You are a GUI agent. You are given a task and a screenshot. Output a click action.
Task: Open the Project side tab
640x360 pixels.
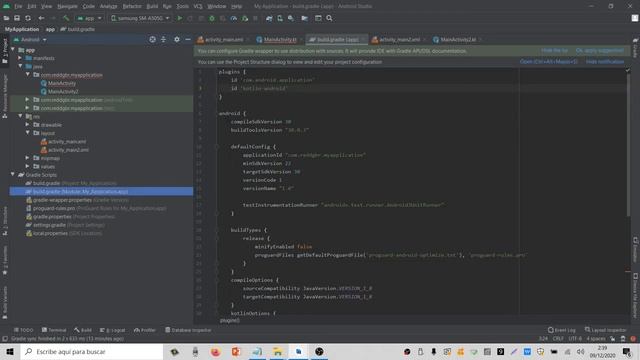pyautogui.click(x=5, y=51)
